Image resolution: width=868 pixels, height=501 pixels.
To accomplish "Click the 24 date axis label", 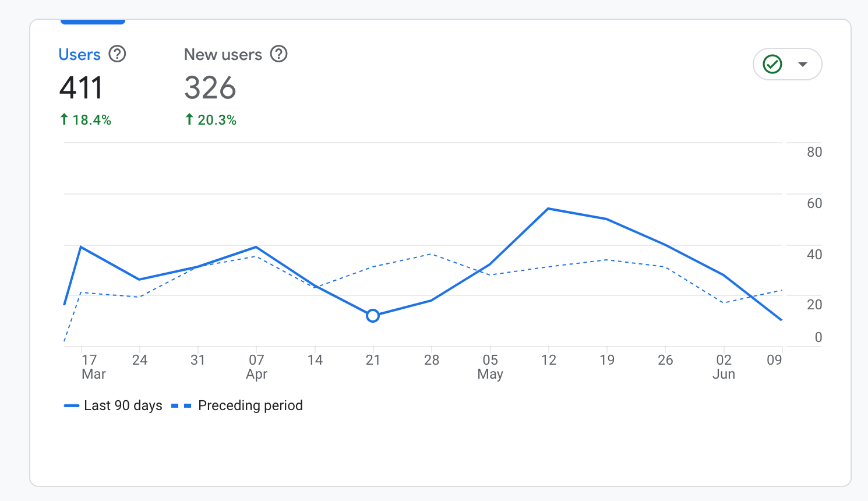I will click(140, 360).
